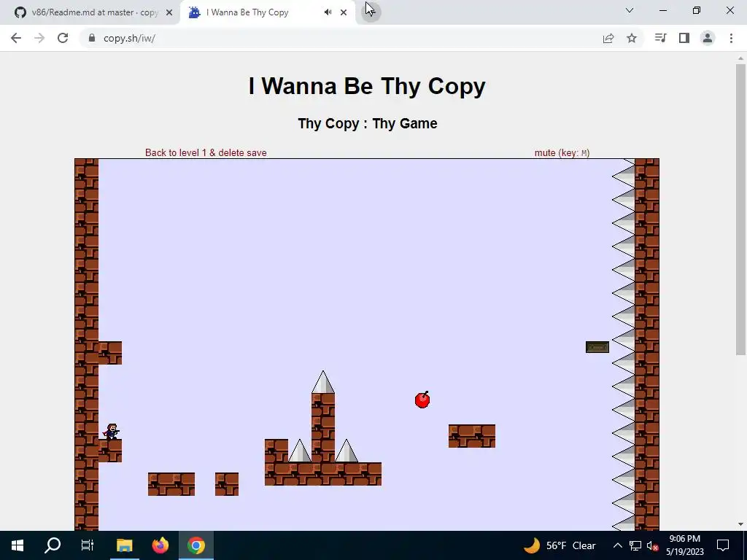Open the clock showing 9:06 PM
This screenshot has height=560, width=747.
(684, 545)
